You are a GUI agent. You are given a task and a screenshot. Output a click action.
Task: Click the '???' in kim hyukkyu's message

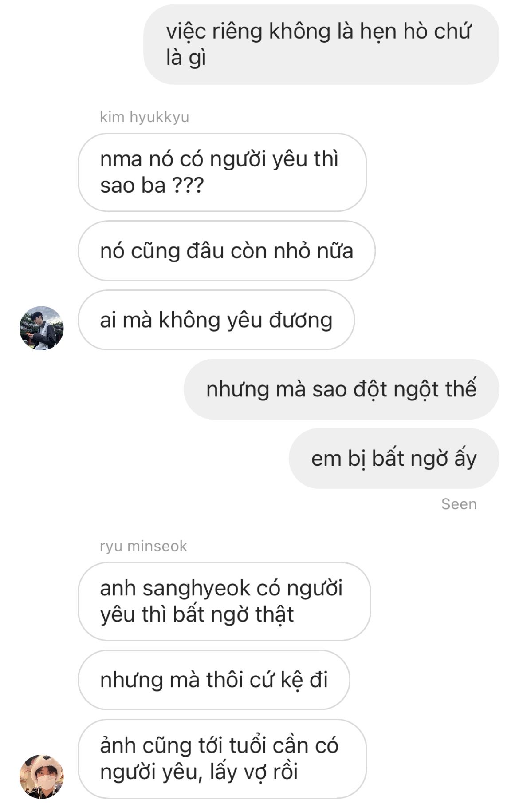pyautogui.click(x=187, y=186)
